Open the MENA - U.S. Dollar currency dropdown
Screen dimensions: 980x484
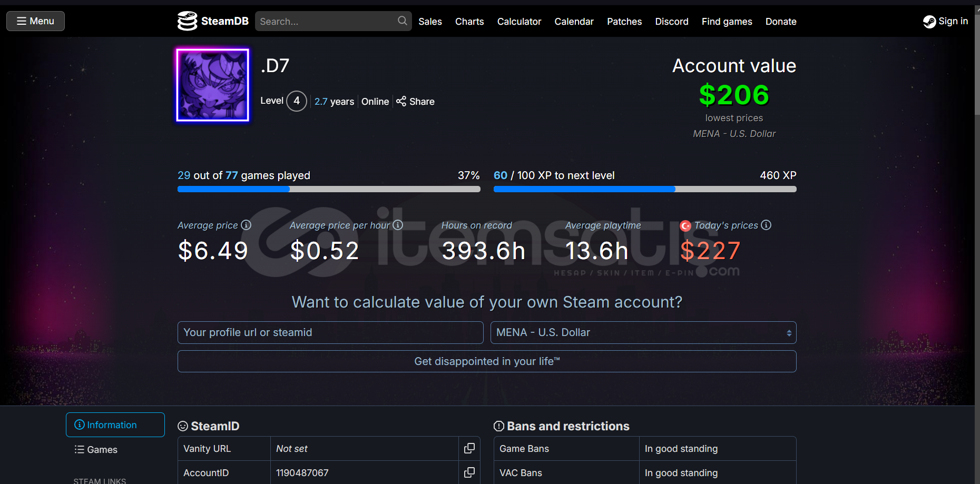(643, 332)
